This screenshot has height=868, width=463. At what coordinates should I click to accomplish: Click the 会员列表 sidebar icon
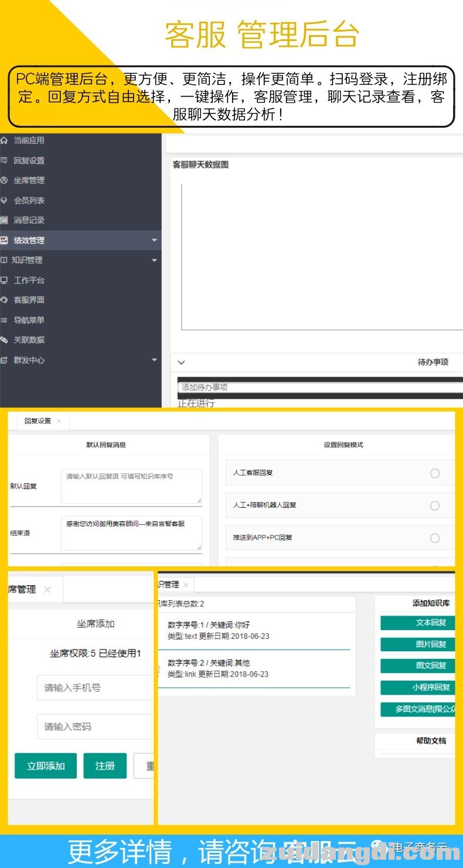point(4,200)
